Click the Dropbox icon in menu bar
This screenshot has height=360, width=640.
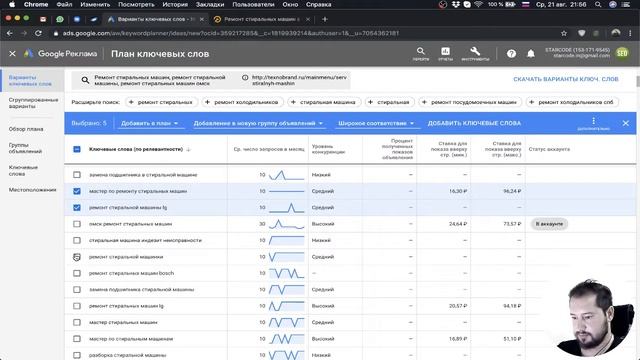pyautogui.click(x=456, y=4)
